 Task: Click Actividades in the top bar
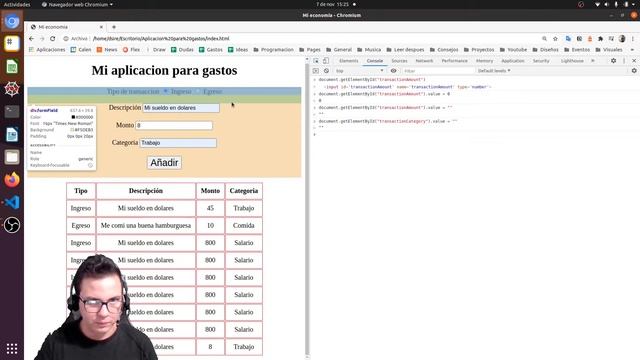17,4
